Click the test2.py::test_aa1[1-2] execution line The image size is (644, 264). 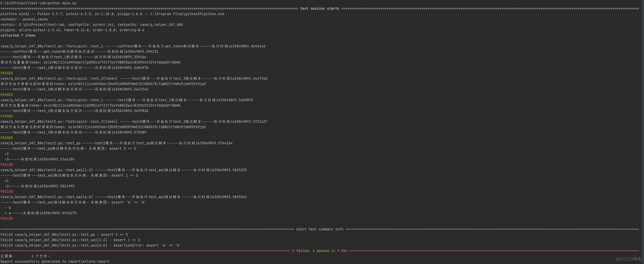tap(124, 170)
